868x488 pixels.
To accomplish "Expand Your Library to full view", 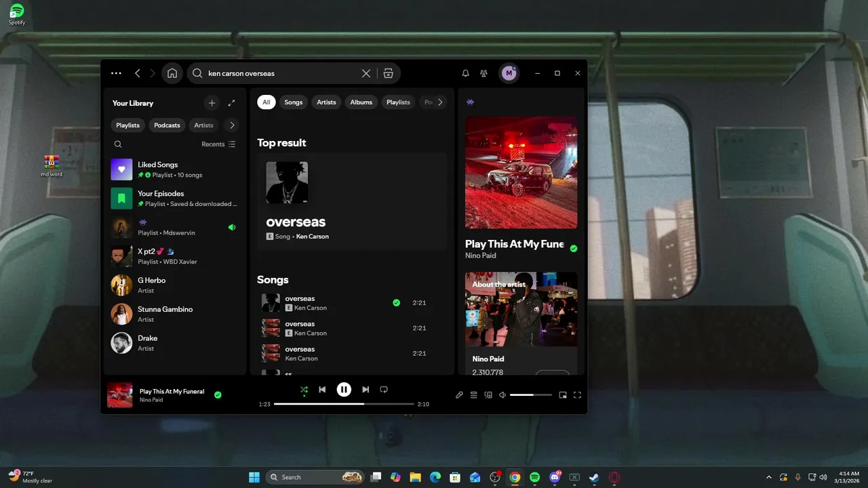I will pos(231,103).
